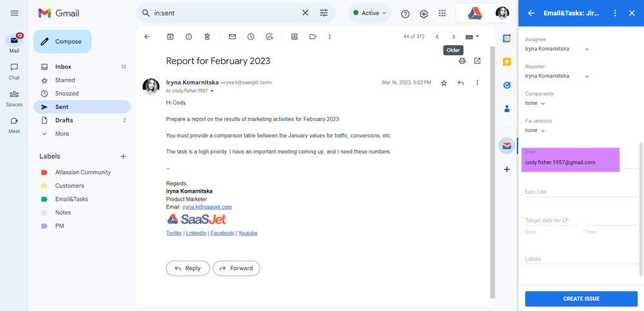Print the email
This screenshot has height=311, width=644.
coord(462,61)
